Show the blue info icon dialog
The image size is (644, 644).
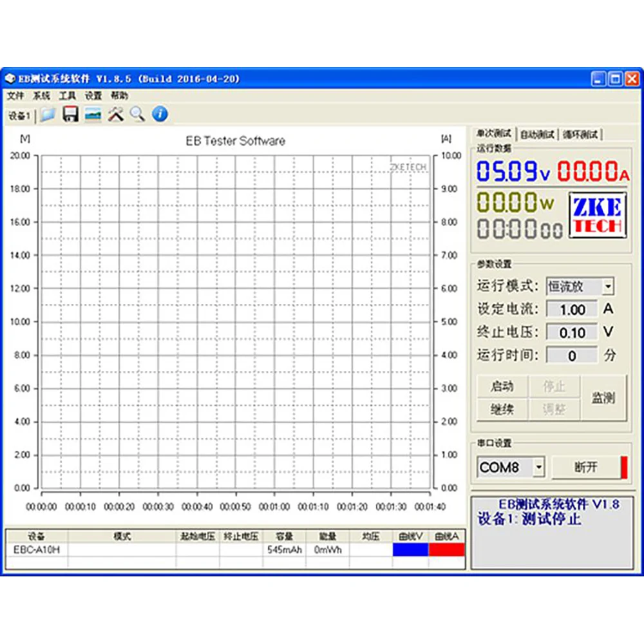pyautogui.click(x=160, y=114)
